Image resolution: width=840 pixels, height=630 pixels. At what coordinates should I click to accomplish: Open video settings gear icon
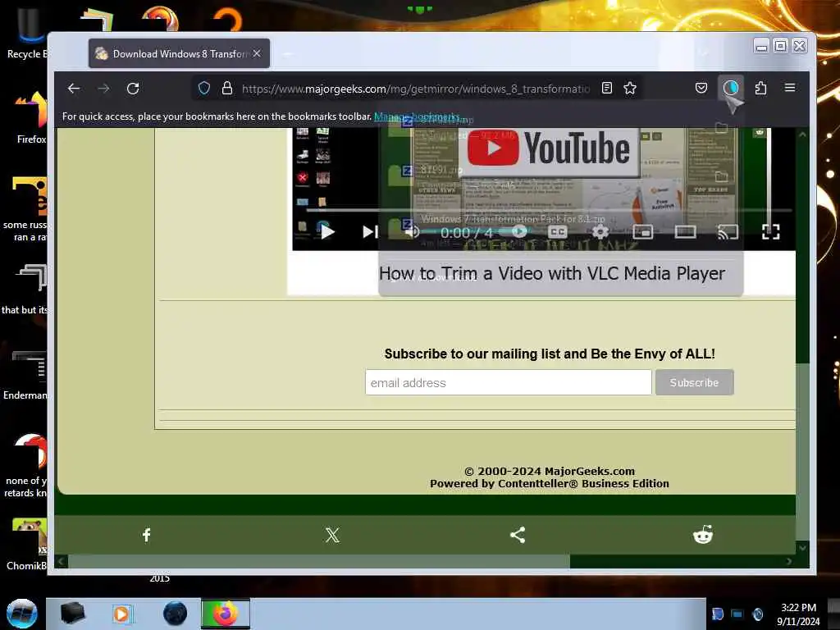pyautogui.click(x=600, y=232)
